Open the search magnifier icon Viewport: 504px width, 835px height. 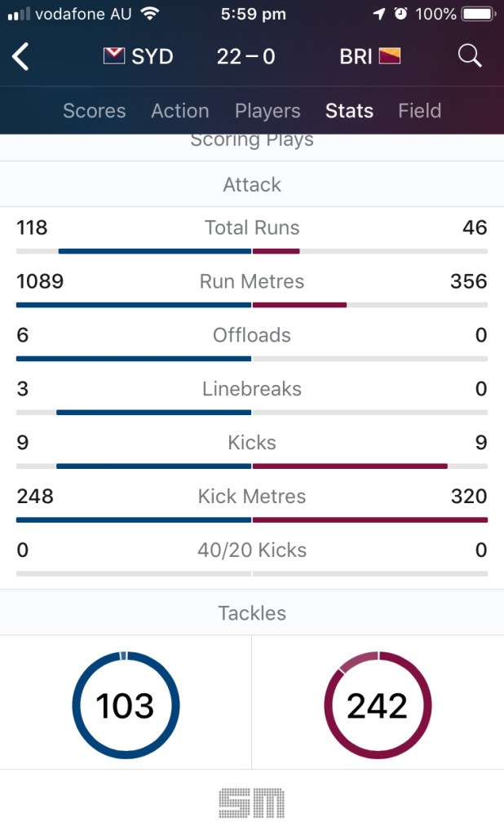[x=470, y=56]
